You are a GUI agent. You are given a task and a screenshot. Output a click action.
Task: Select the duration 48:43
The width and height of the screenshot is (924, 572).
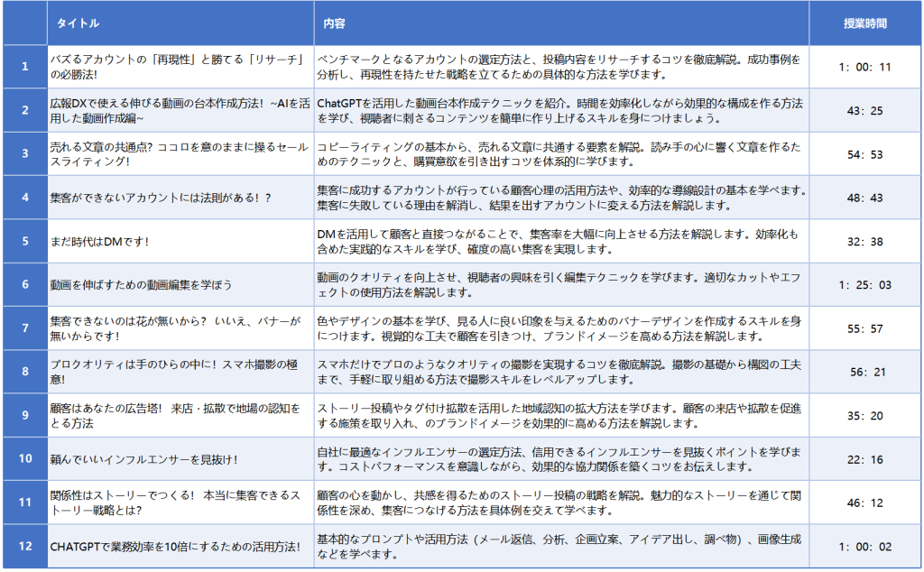click(x=864, y=198)
